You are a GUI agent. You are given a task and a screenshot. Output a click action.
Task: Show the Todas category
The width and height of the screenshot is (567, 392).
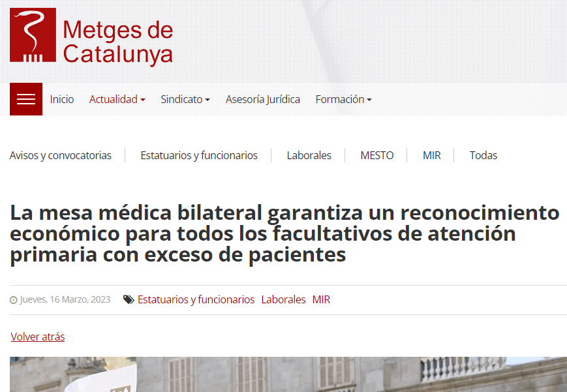pos(483,155)
